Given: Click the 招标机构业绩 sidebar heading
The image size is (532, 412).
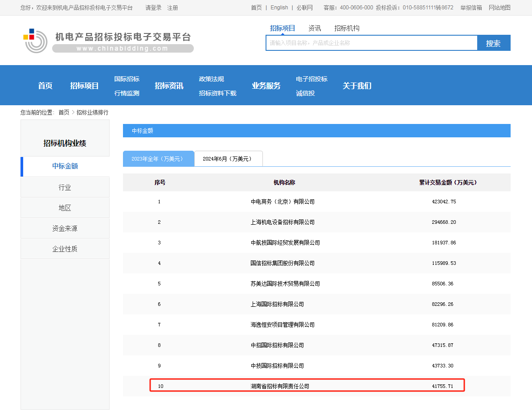Looking at the screenshot, I should coord(65,143).
